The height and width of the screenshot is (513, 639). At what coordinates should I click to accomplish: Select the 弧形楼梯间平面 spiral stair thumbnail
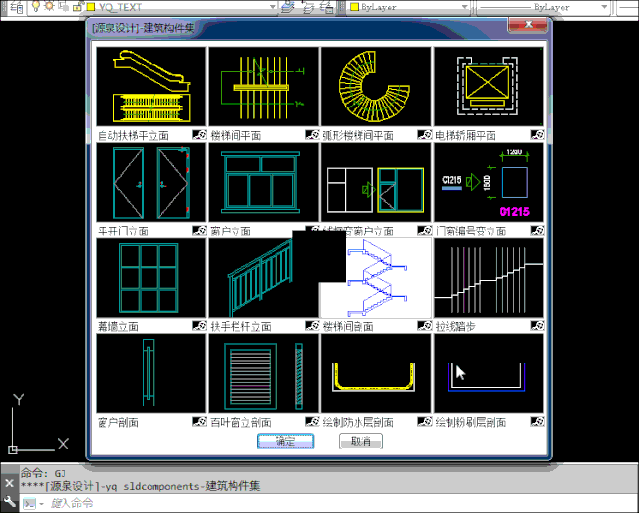click(x=376, y=86)
